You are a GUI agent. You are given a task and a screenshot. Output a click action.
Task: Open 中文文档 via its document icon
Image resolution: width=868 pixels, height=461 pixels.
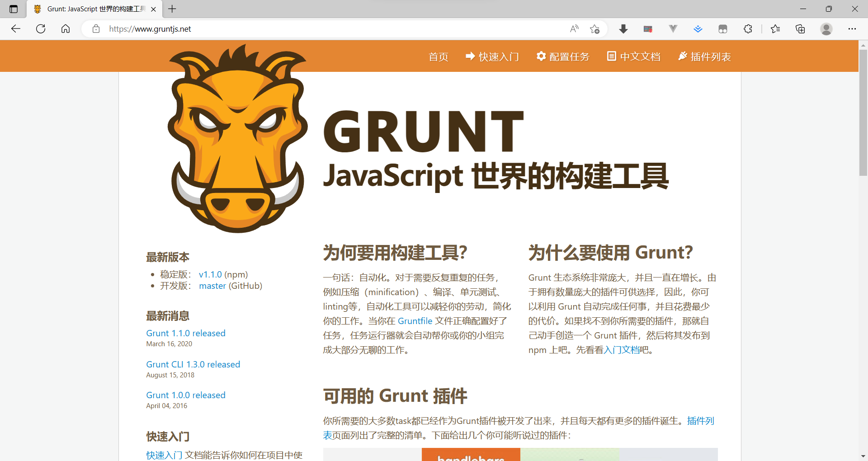[x=612, y=56]
